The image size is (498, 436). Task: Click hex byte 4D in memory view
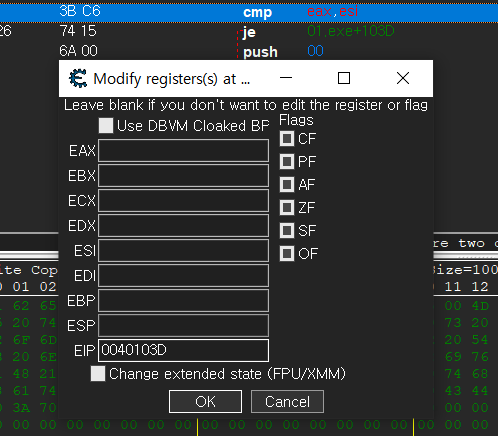tap(480, 306)
